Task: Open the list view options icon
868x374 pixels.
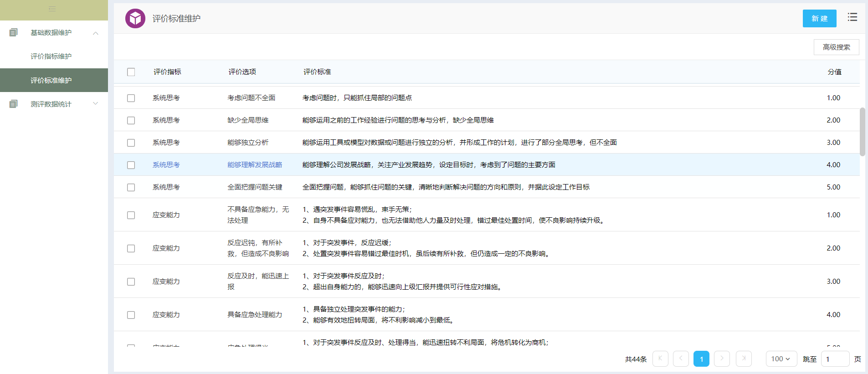Action: [x=853, y=17]
